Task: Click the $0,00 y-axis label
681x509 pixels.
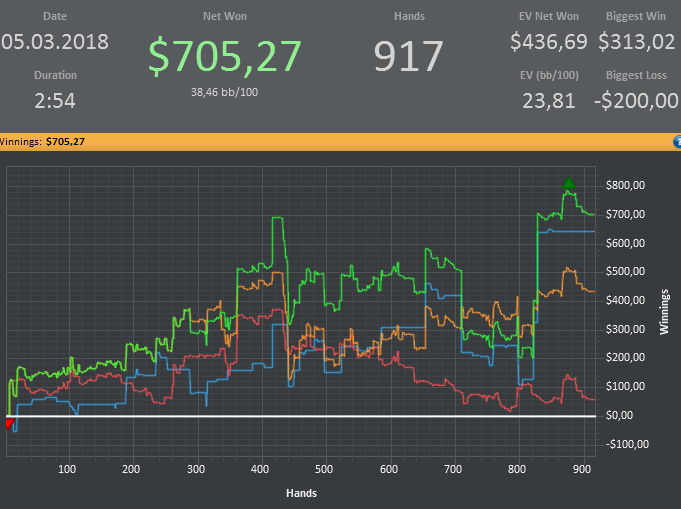Action: [x=619, y=416]
